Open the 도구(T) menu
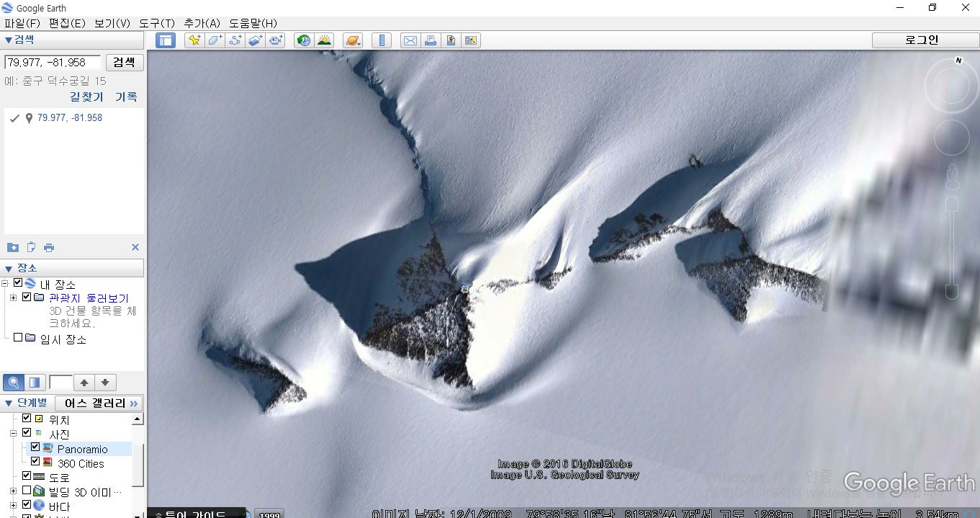Image resolution: width=980 pixels, height=518 pixels. pyautogui.click(x=157, y=23)
